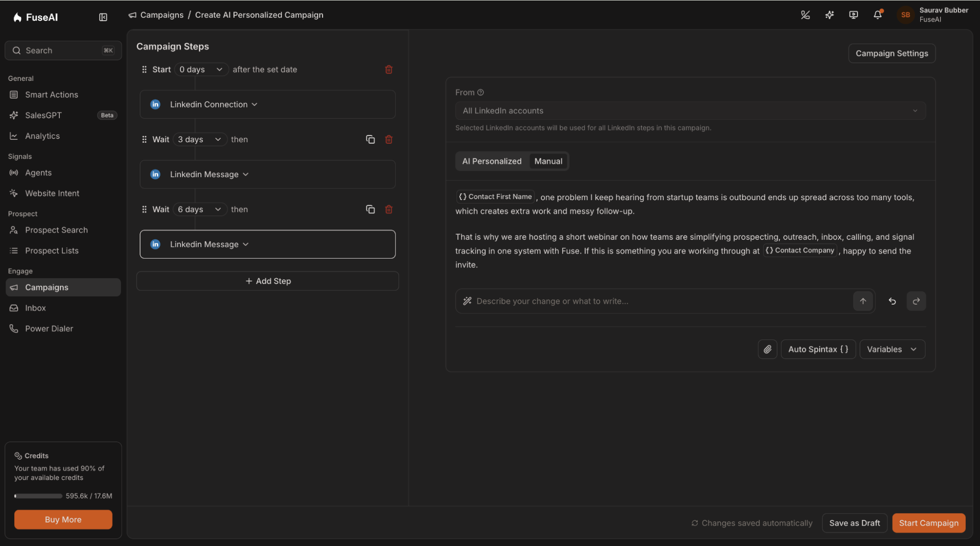980x546 pixels.
Task: Click the SB user avatar
Action: 905,15
